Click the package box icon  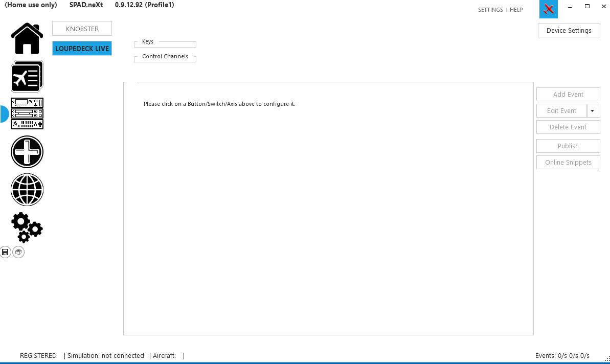[18, 252]
